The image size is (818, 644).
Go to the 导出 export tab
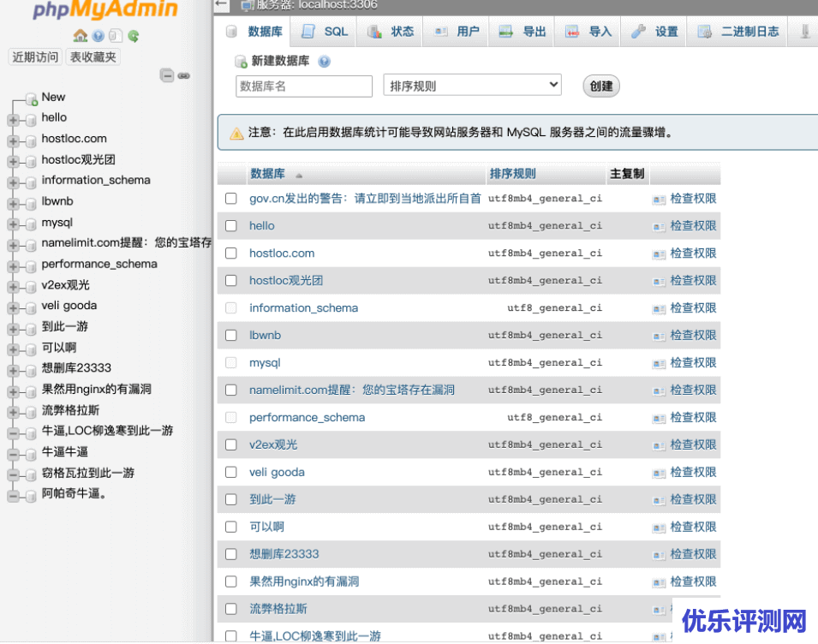pos(521,32)
